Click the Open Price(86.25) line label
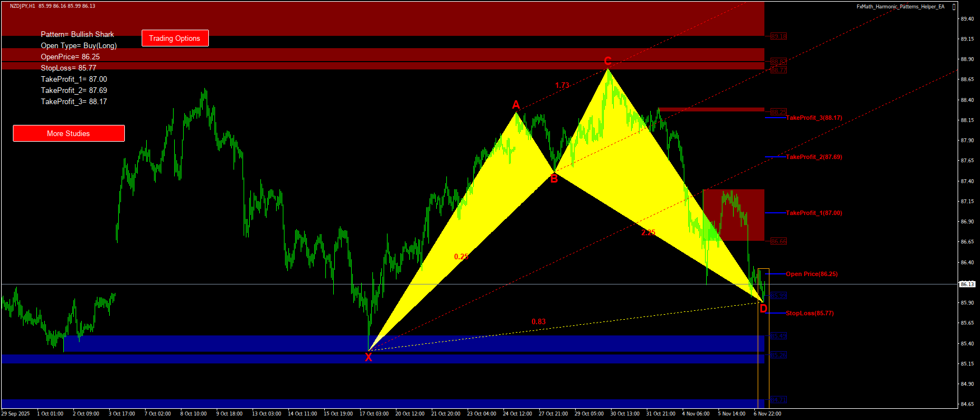 tap(811, 274)
